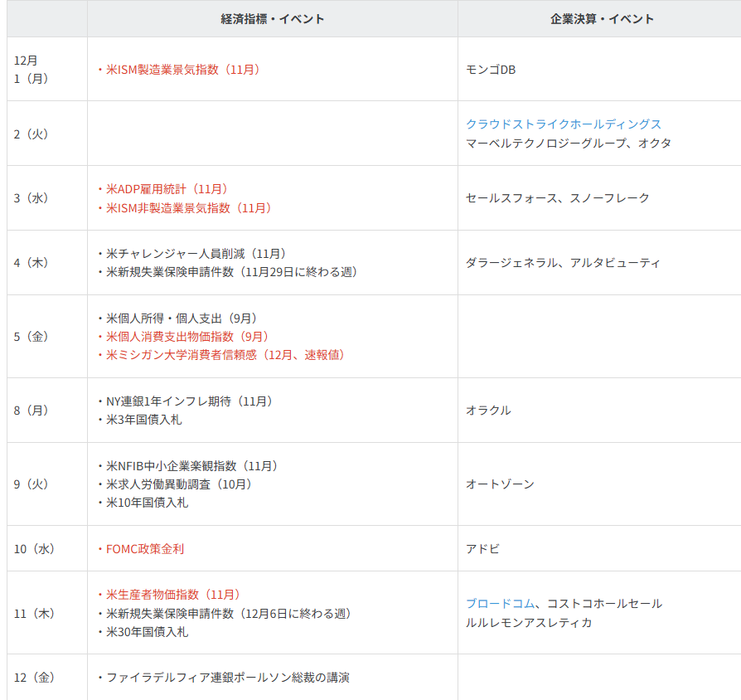Click the 企業決算・イベント column header
Viewport: 741px width, 700px height.
click(599, 18)
